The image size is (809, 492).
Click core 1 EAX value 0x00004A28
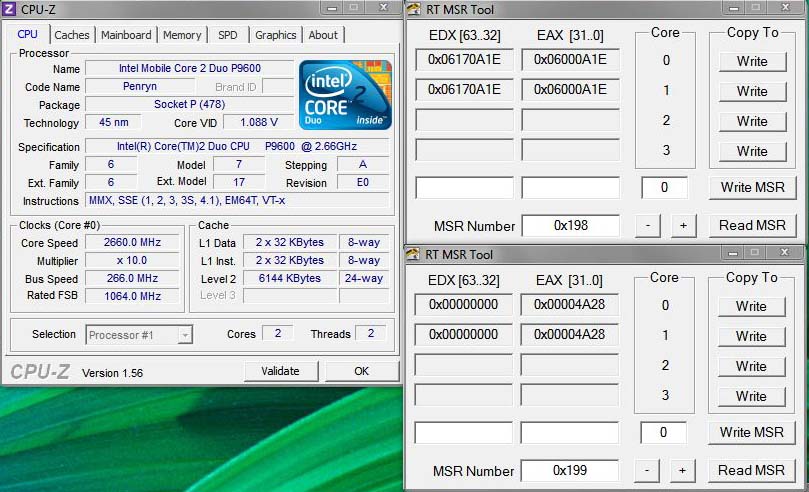click(570, 335)
